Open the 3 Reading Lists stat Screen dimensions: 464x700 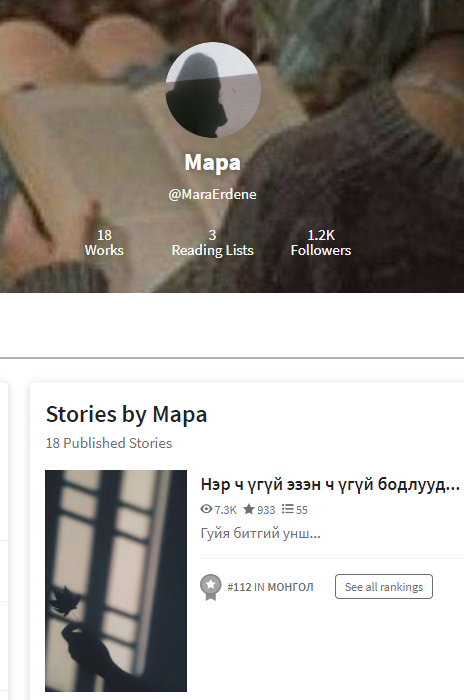(x=213, y=242)
